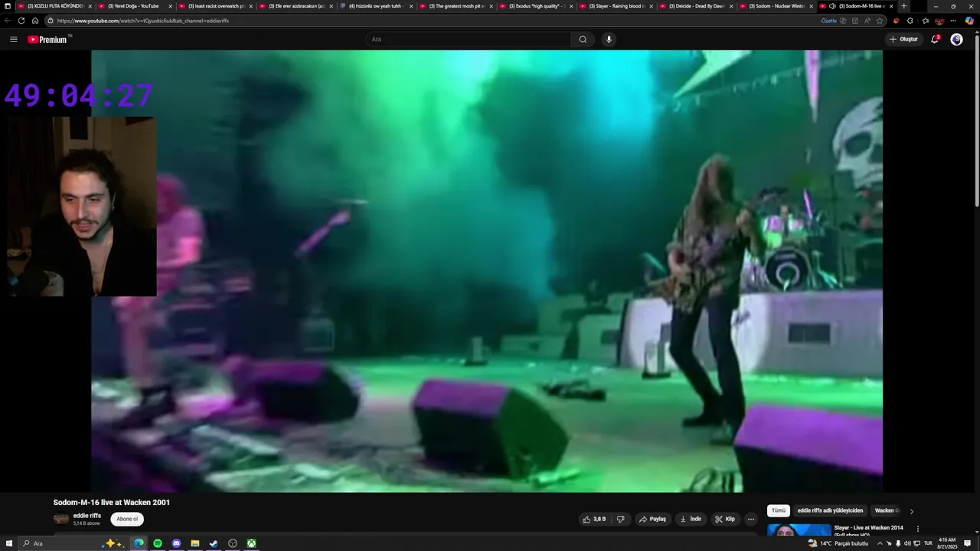Open a new browser tab

point(903,6)
